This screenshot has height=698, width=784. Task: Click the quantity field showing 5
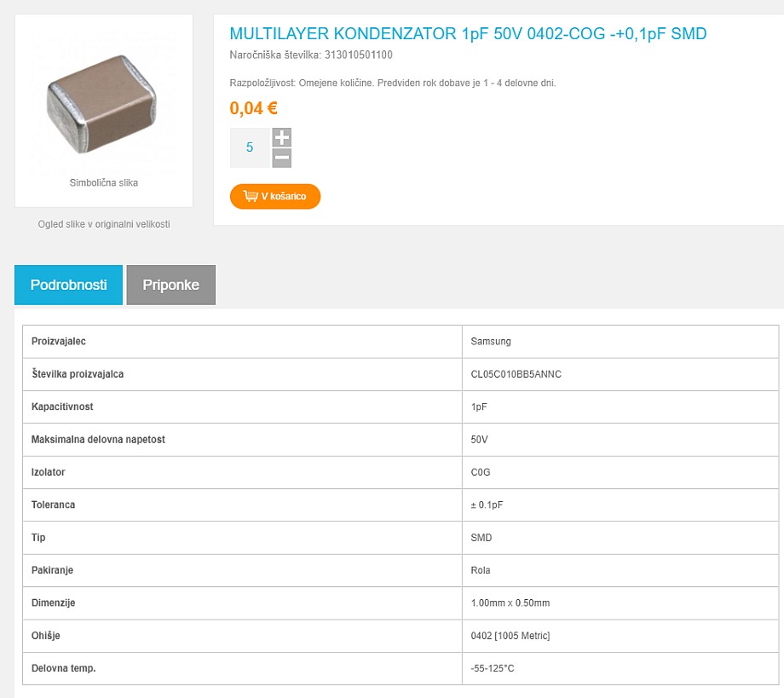click(250, 147)
